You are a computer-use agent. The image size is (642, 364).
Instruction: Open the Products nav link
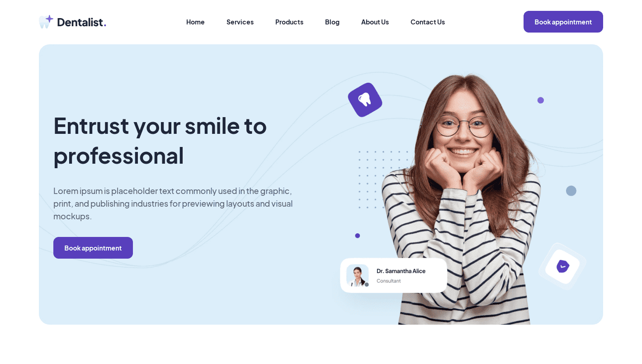289,22
